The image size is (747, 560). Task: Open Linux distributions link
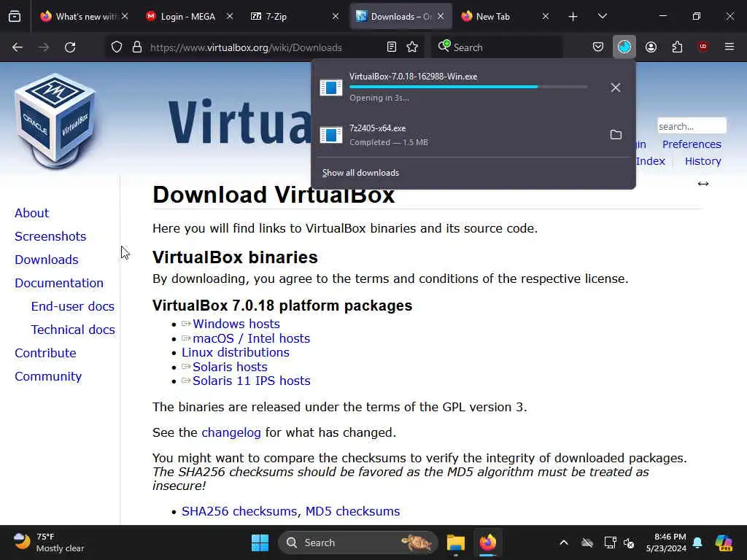click(x=236, y=352)
